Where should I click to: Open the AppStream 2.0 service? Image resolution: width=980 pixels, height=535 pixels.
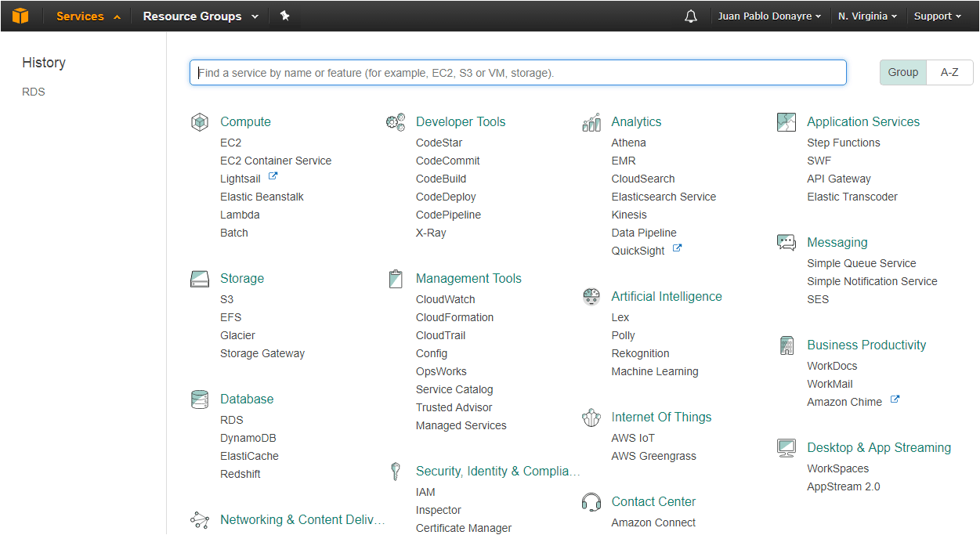[x=844, y=486]
